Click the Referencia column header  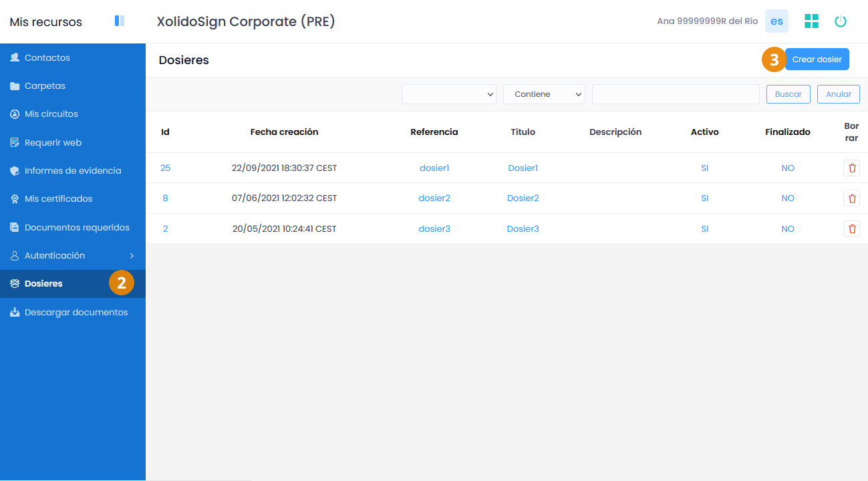434,132
